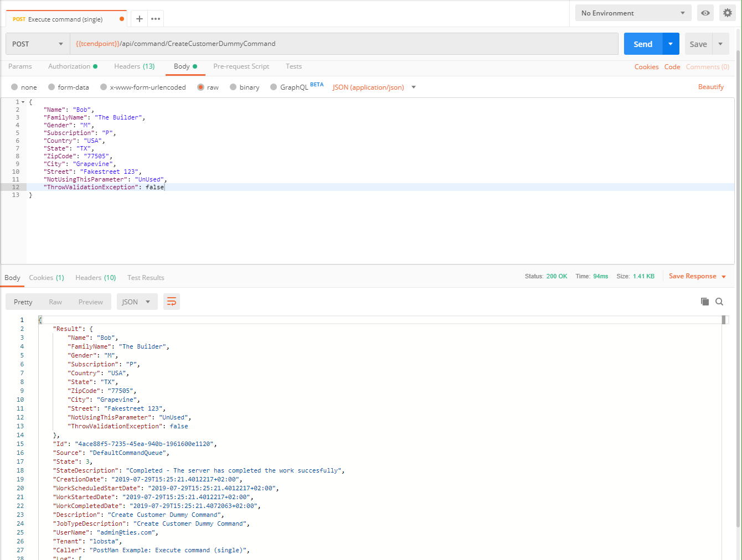Image resolution: width=742 pixels, height=560 pixels.
Task: Open the manage environments gear icon
Action: [727, 13]
